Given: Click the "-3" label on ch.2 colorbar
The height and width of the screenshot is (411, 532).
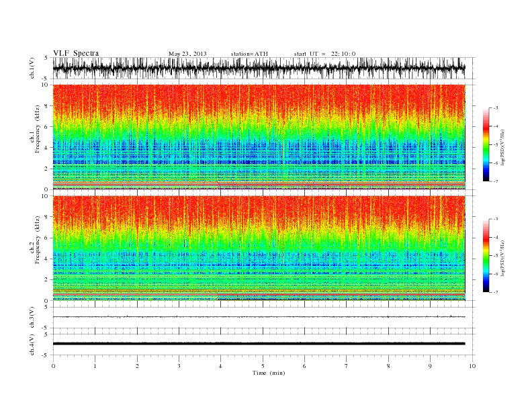Looking at the screenshot, I should 496,219.
